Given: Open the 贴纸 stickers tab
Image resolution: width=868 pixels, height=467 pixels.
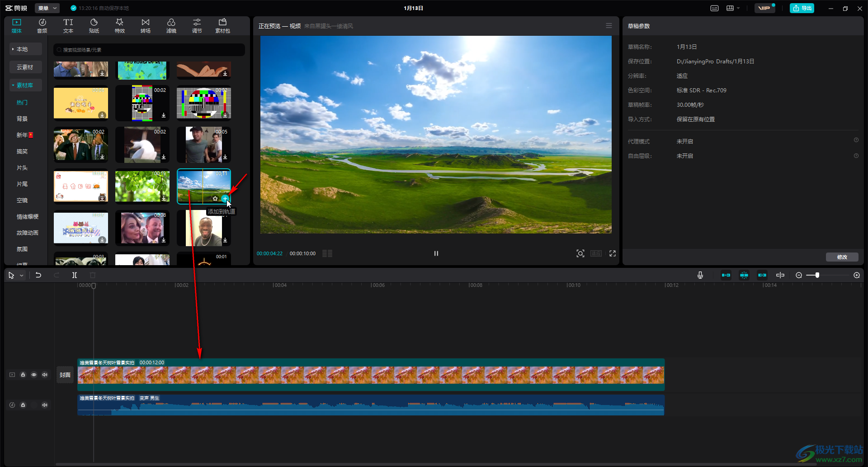Looking at the screenshot, I should 94,26.
